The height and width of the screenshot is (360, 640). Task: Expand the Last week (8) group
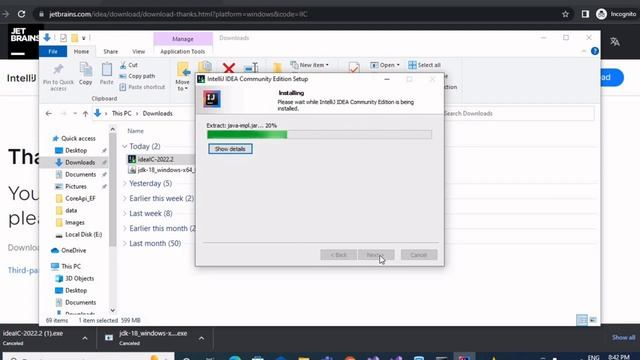(x=124, y=213)
